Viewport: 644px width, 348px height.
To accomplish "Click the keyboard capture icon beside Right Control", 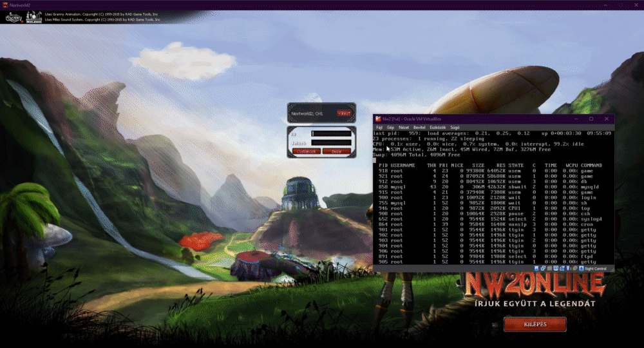I will click(581, 268).
